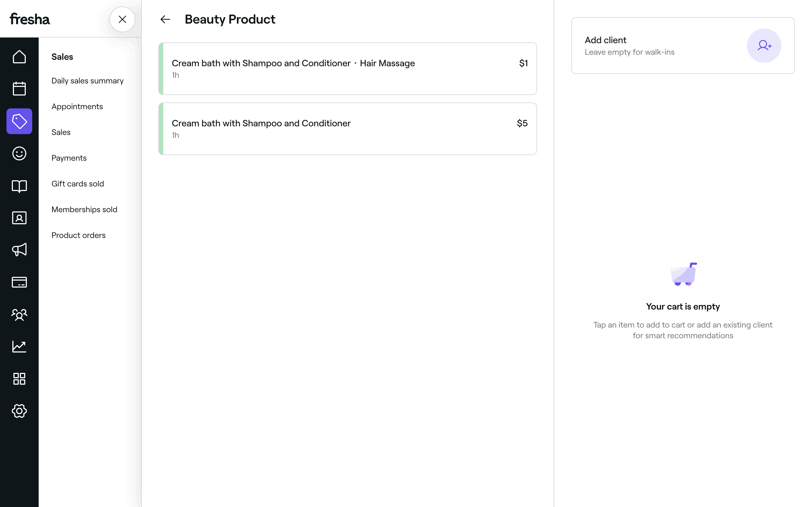Screen dimensions: 812x507
Task: Open the Clients smiley face icon
Action: pos(19,153)
